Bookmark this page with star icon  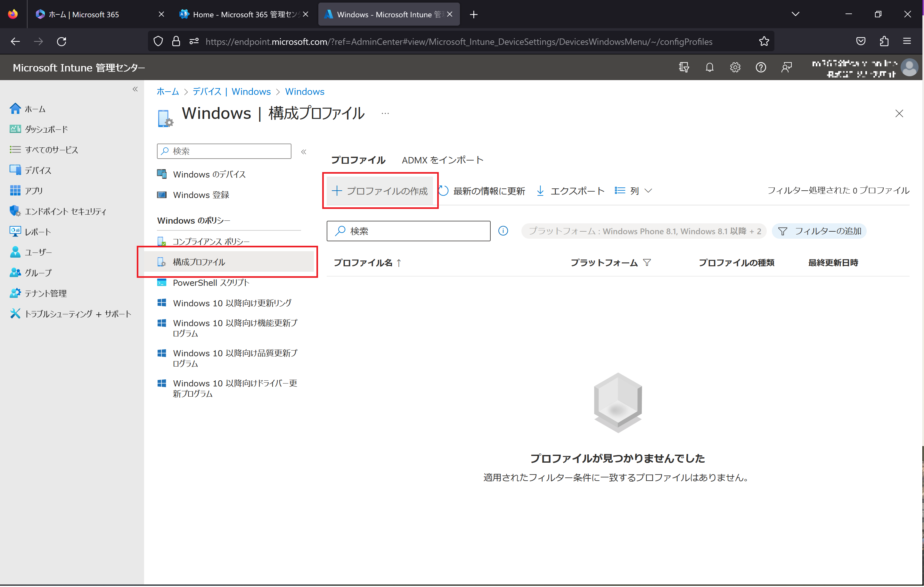pyautogui.click(x=764, y=41)
